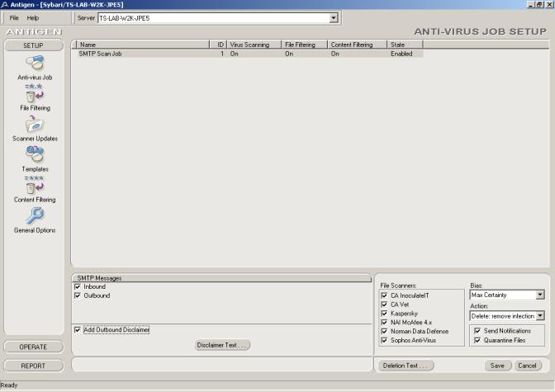The width and height of the screenshot is (555, 392).
Task: Click the Deletion Text button
Action: point(406,366)
